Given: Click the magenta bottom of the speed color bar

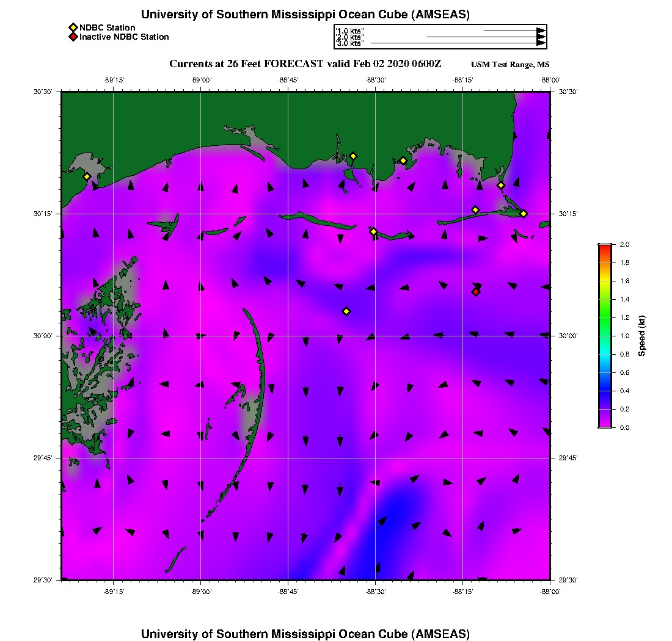Looking at the screenshot, I should pos(604,425).
